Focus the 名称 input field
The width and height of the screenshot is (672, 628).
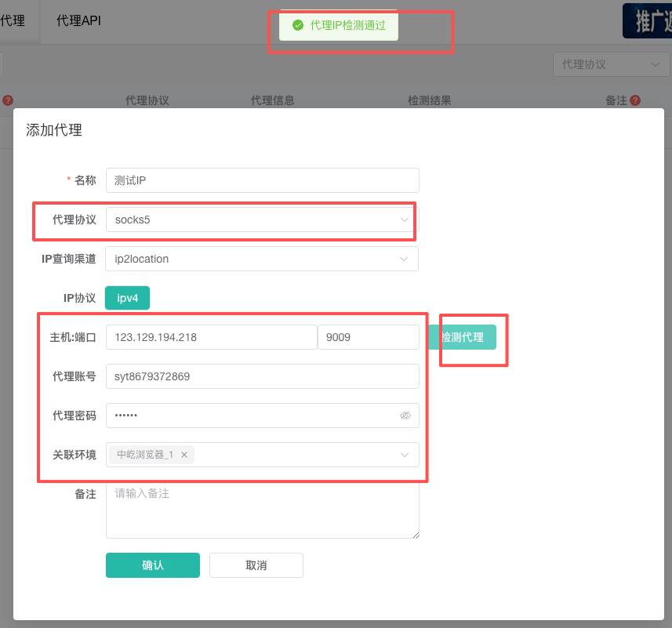click(x=262, y=180)
